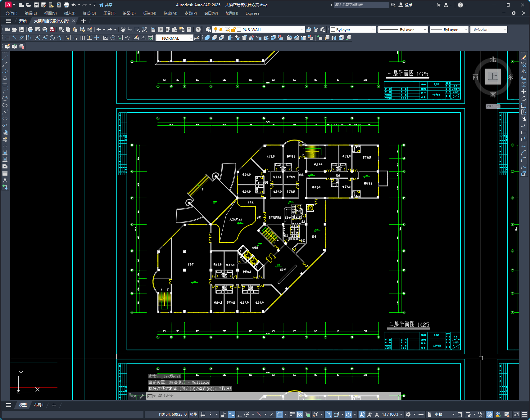Select the Mirror tool in modify toolbar
Image resolution: width=530 pixels, height=420 pixels.
[524, 71]
